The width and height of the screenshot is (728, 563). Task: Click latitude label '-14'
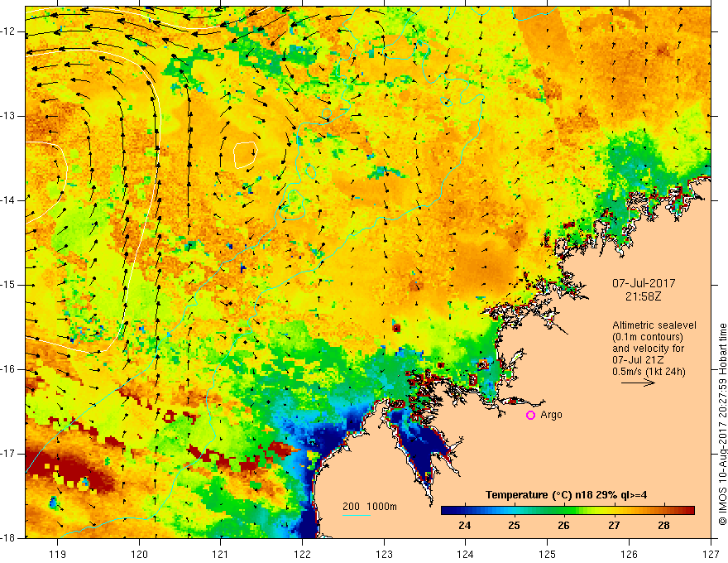coord(9,200)
